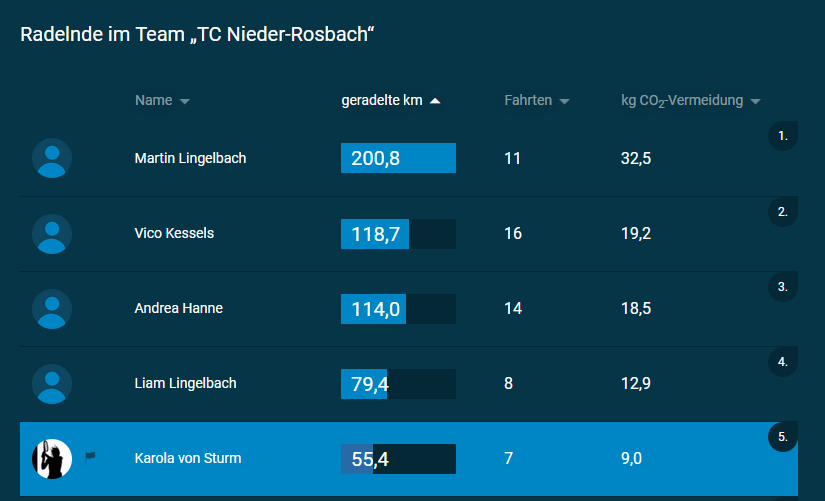Sort by kg CO2-Vermeidung arrow
Screen dimensions: 825x501
tap(755, 101)
